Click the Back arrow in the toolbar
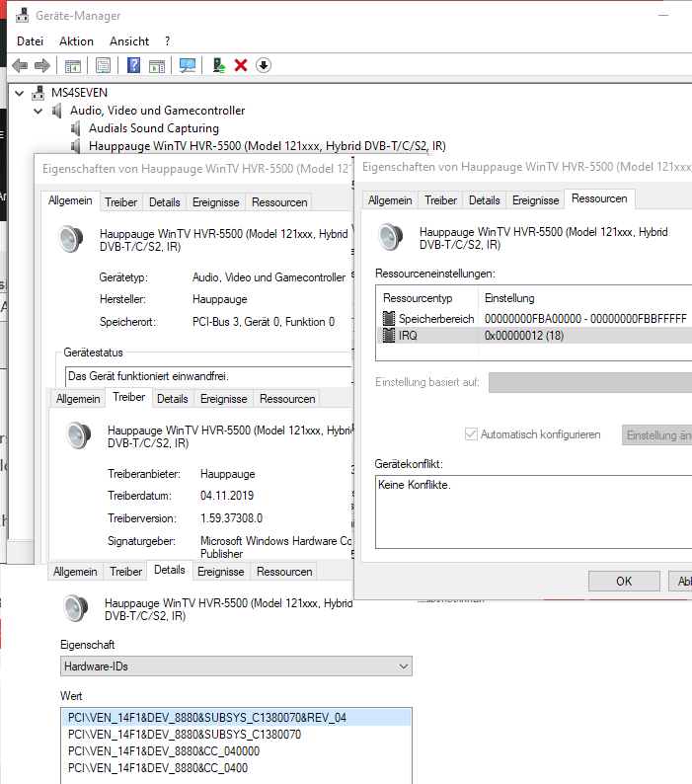692x784 pixels. pyautogui.click(x=20, y=65)
